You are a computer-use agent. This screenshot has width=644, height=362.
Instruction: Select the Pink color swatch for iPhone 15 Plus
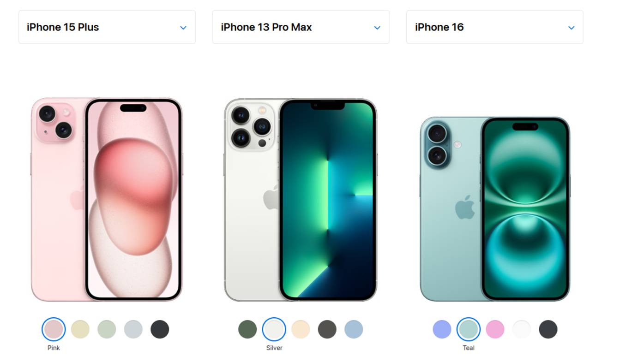coord(54,329)
